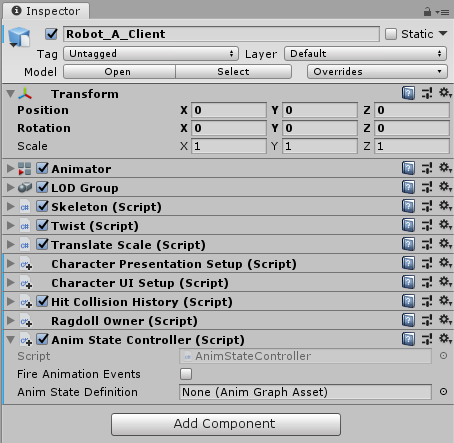The image size is (454, 443).
Task: Open the Layer dropdown showing Default
Action: [365, 53]
